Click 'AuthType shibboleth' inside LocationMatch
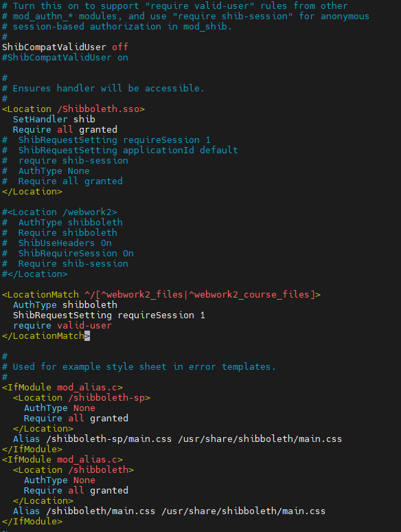 coord(65,304)
